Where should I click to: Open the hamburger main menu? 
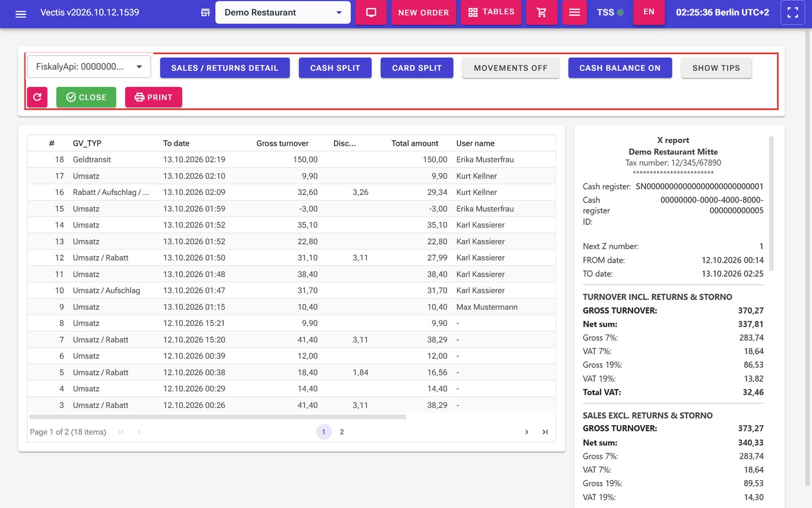click(x=21, y=13)
